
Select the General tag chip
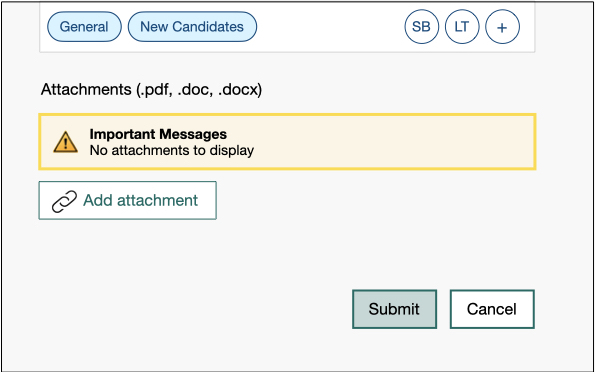click(x=84, y=27)
